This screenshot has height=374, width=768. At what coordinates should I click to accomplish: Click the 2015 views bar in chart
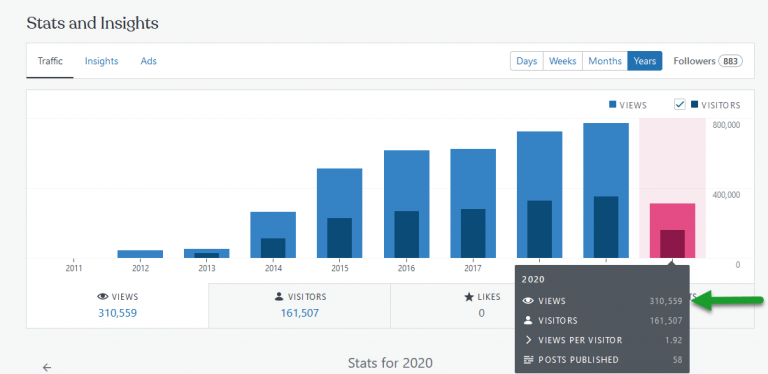point(339,213)
